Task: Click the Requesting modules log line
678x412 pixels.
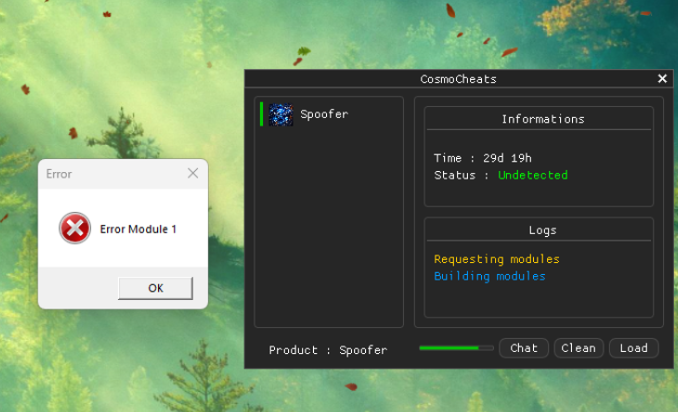Action: (496, 259)
